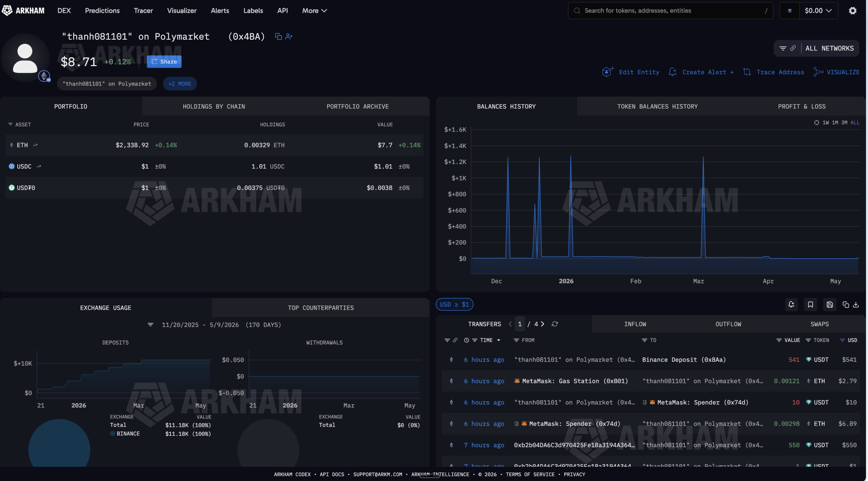The image size is (868, 481).
Task: Click the search tokens, addresses, entities field
Action: 670,11
